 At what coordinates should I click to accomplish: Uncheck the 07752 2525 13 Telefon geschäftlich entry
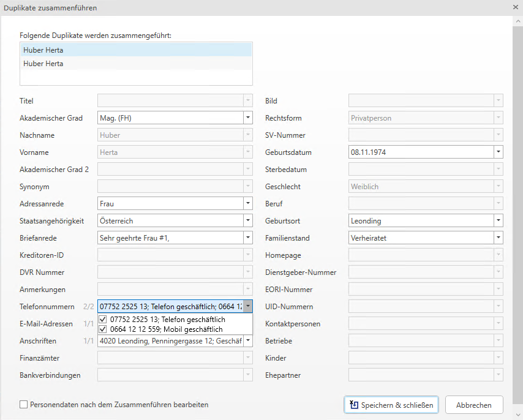(103, 320)
